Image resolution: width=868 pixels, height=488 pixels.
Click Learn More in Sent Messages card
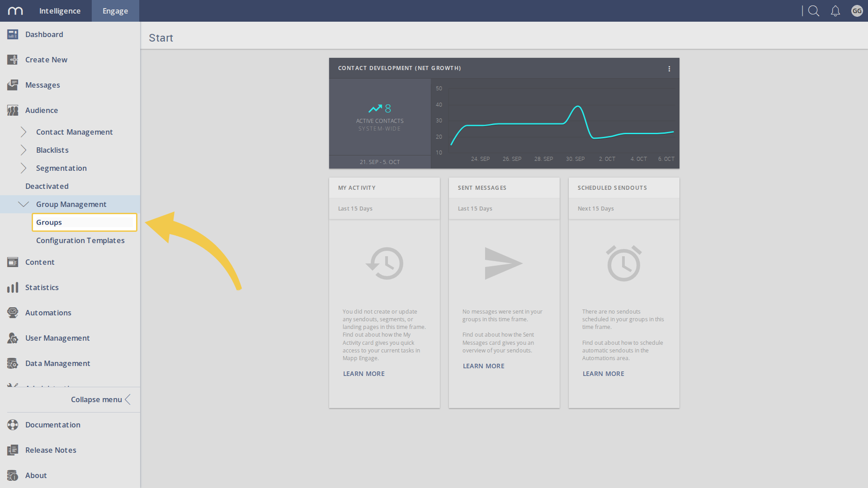[484, 366]
